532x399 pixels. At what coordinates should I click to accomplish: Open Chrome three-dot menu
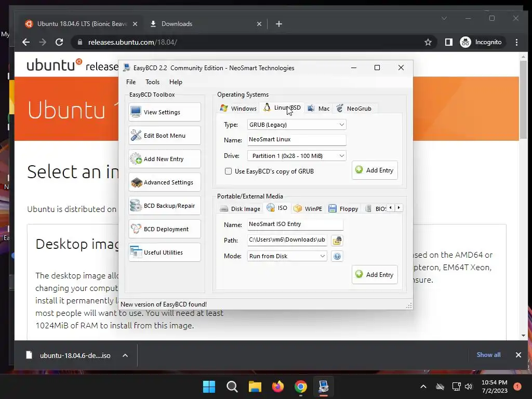tap(516, 42)
